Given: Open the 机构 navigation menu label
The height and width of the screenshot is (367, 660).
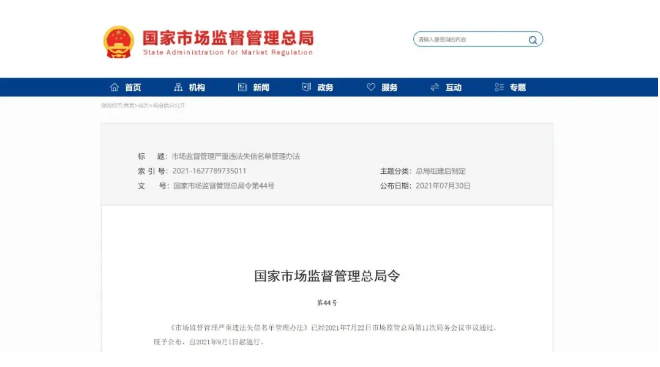Looking at the screenshot, I should [197, 88].
